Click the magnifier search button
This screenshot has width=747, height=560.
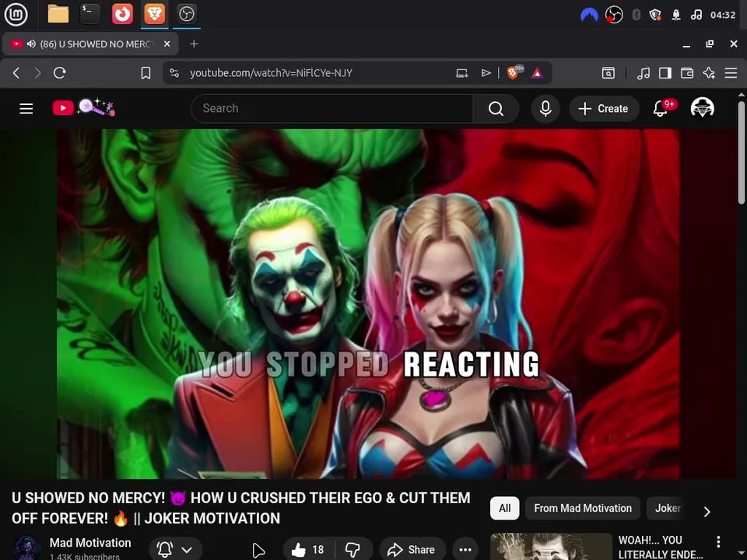pyautogui.click(x=496, y=109)
